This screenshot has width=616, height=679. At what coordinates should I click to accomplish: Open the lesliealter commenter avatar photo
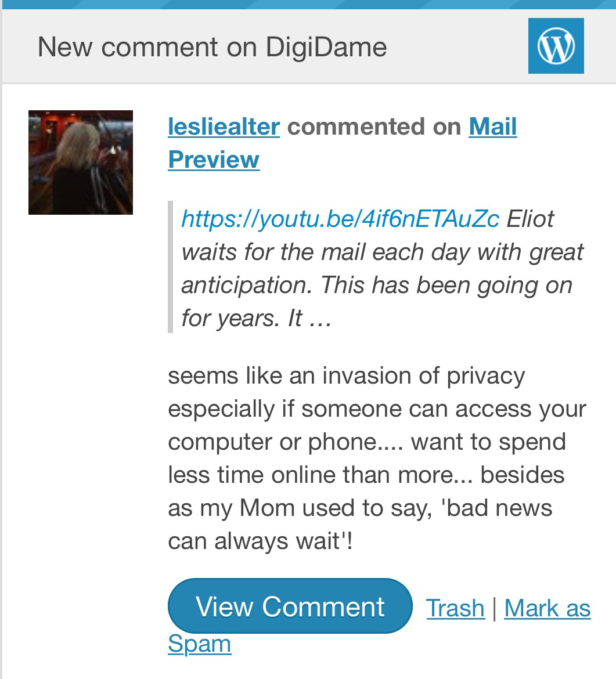point(81,162)
